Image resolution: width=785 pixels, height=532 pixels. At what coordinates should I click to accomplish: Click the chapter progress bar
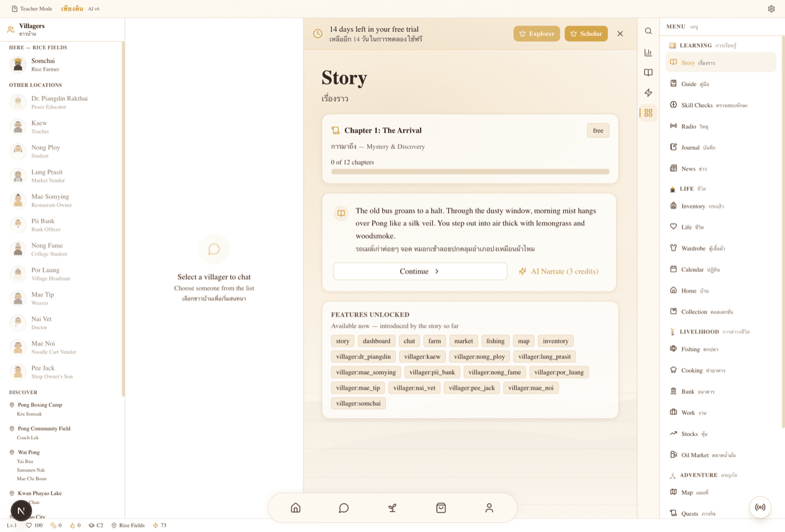(x=470, y=171)
